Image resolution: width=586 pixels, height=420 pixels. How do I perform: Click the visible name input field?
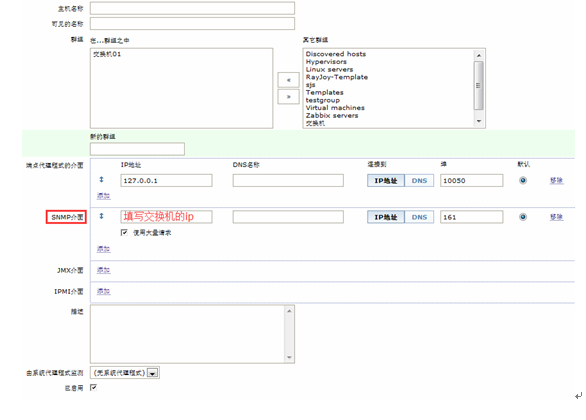pos(192,24)
